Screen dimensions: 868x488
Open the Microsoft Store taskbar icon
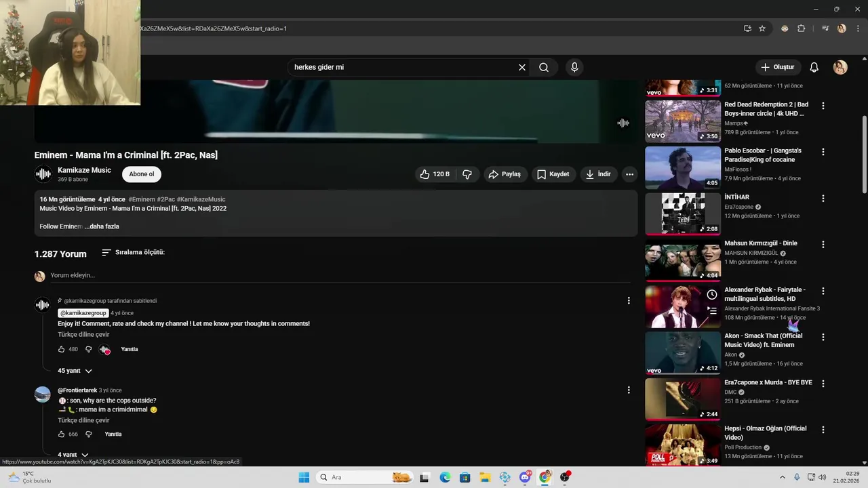(x=465, y=477)
